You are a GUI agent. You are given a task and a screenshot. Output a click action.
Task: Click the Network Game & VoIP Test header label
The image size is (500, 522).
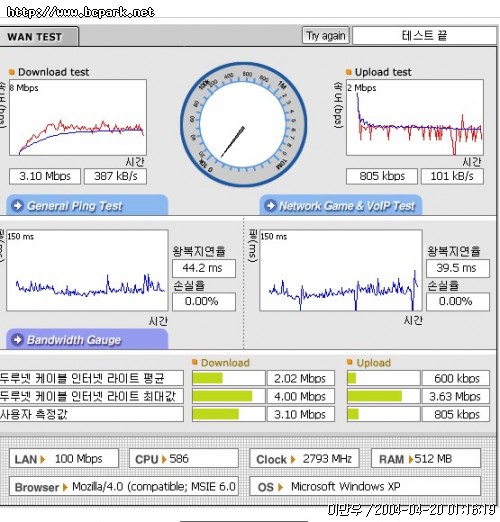click(347, 206)
